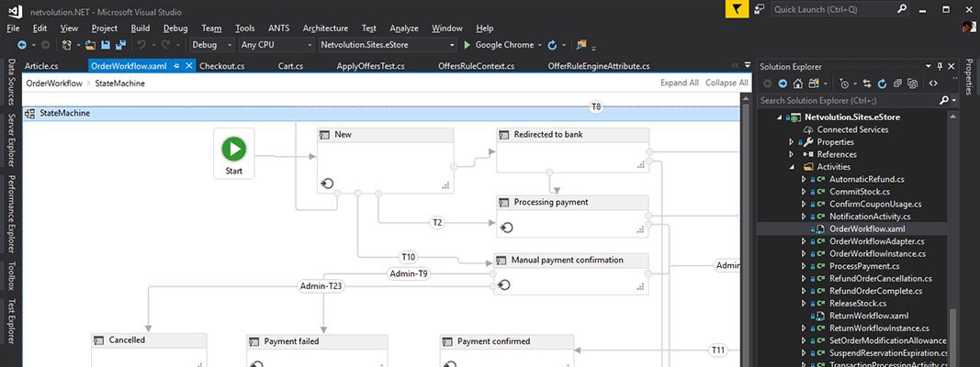Click the Navigate Backward toolbar arrow
Viewport: 980px width, 367px height.
pyautogui.click(x=22, y=45)
